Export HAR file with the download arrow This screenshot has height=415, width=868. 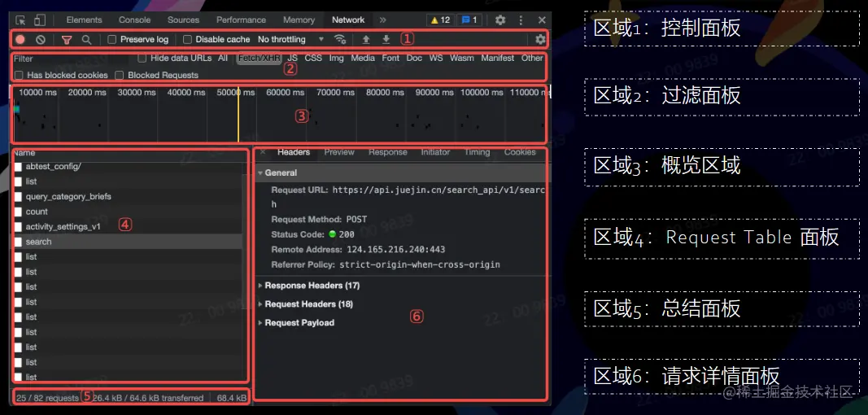[x=386, y=39]
